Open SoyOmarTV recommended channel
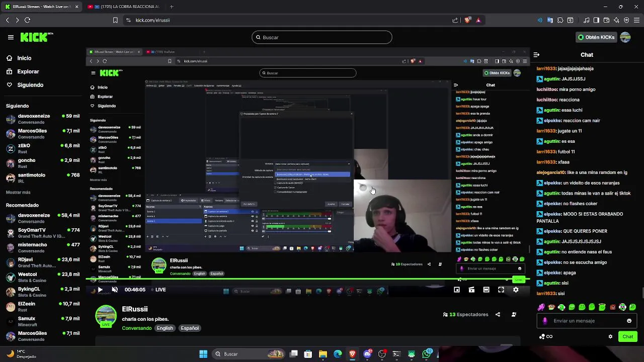Image resolution: width=644 pixels, height=362 pixels. [43, 233]
